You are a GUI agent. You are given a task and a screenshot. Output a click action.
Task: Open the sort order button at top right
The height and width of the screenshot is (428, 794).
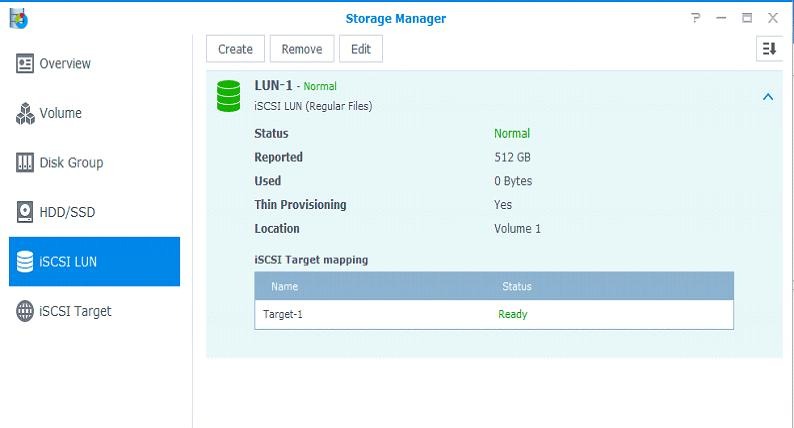[768, 48]
